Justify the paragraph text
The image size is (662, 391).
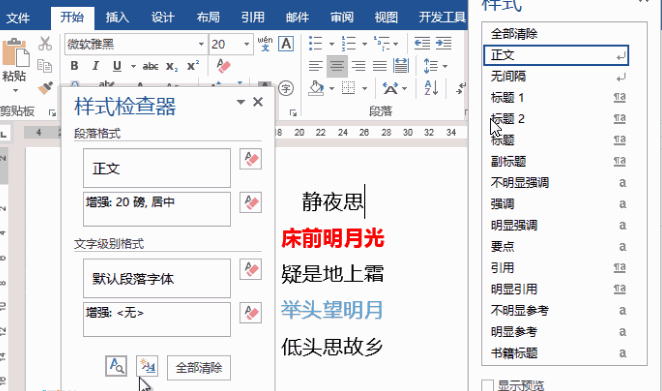[x=380, y=66]
